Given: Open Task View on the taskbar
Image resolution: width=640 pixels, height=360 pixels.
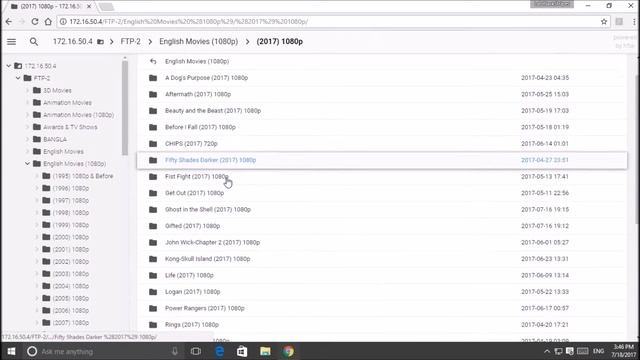Looking at the screenshot, I should (x=196, y=351).
